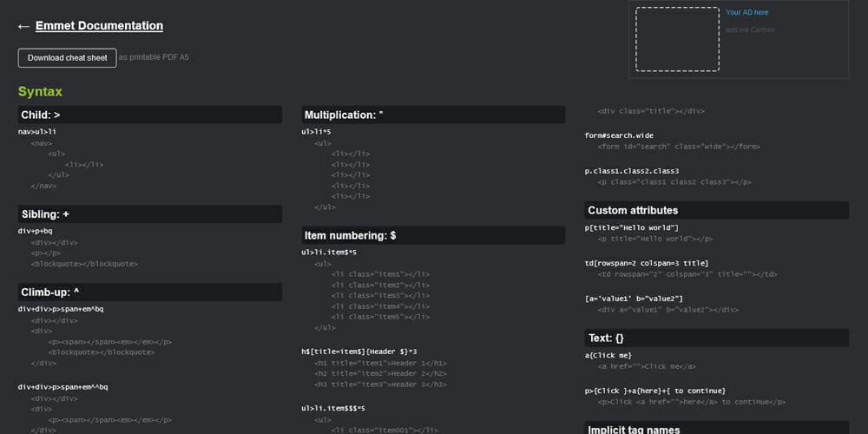Click the output <form id="search" class="wide">

[679, 147]
